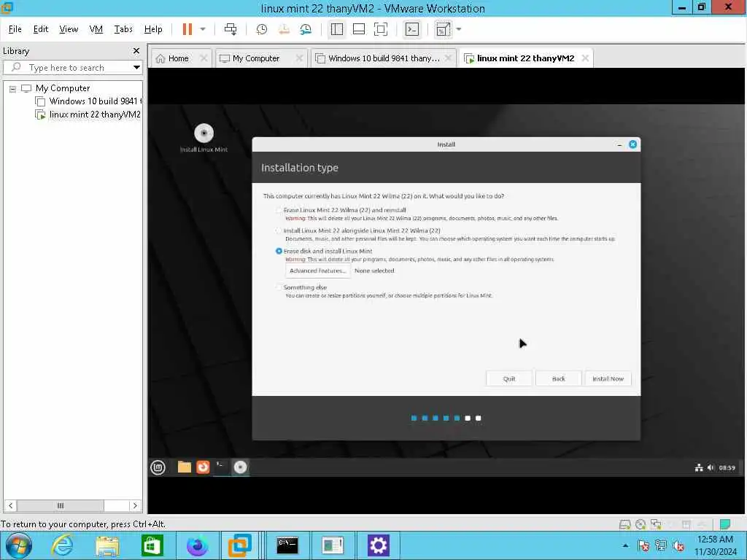Open the Library search dropdown arrow
The width and height of the screenshot is (747, 560).
136,68
